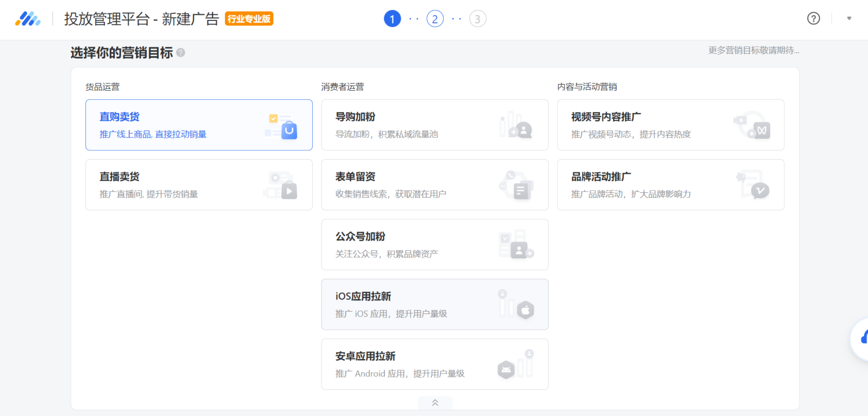Click the 投放管理平台 - 新建广告 title

pyautogui.click(x=141, y=19)
